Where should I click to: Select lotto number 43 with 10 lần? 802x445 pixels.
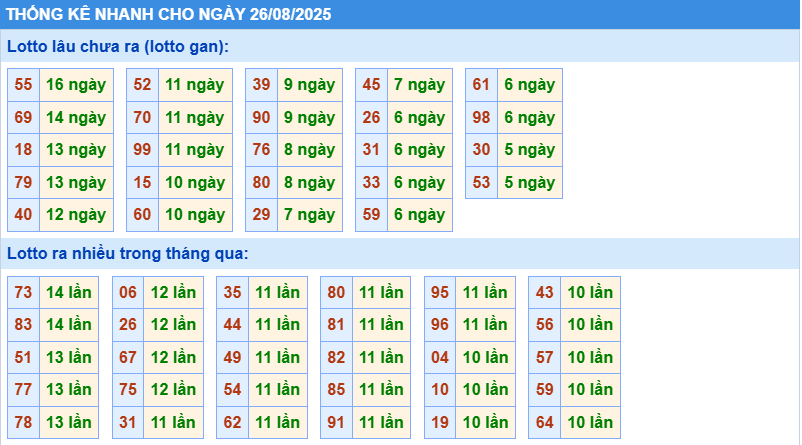click(544, 293)
